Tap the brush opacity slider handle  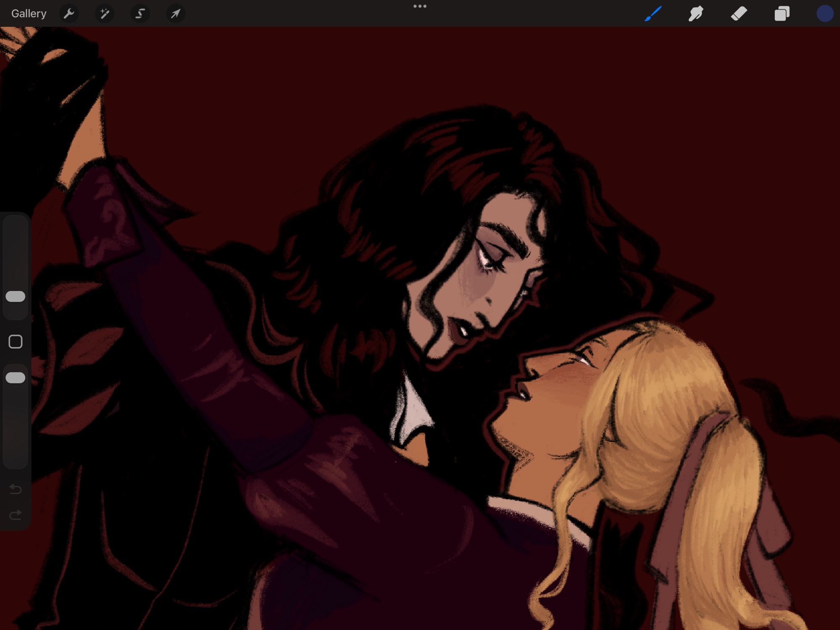(16, 378)
